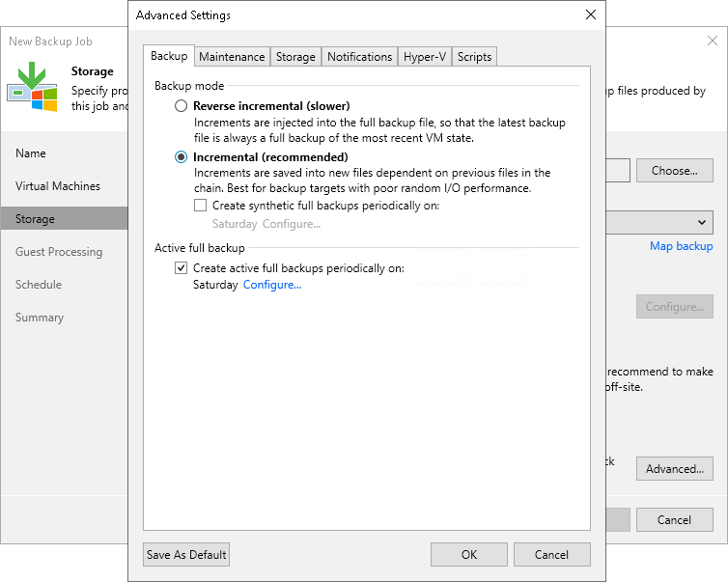Image resolution: width=728 pixels, height=582 pixels.
Task: Open the Scripts tab
Action: point(474,57)
